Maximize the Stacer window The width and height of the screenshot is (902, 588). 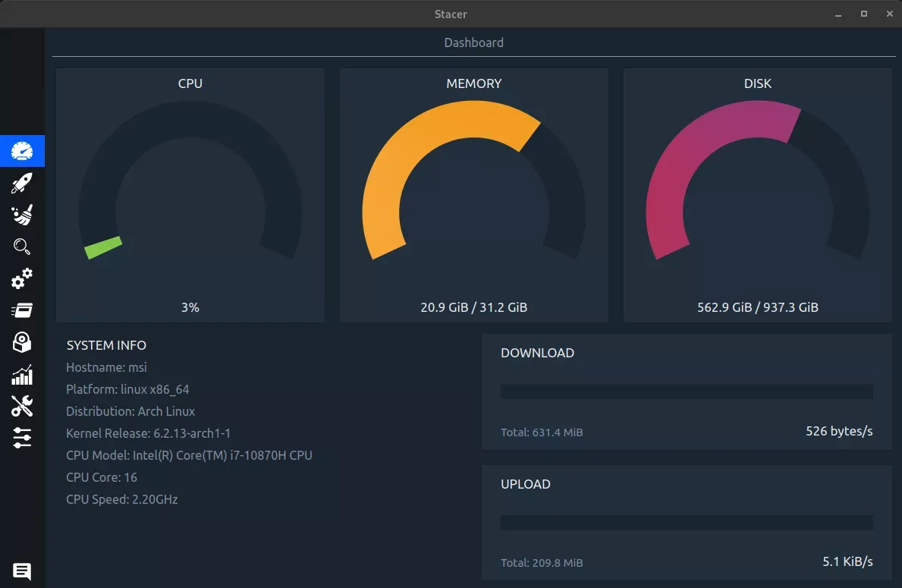[x=863, y=14]
